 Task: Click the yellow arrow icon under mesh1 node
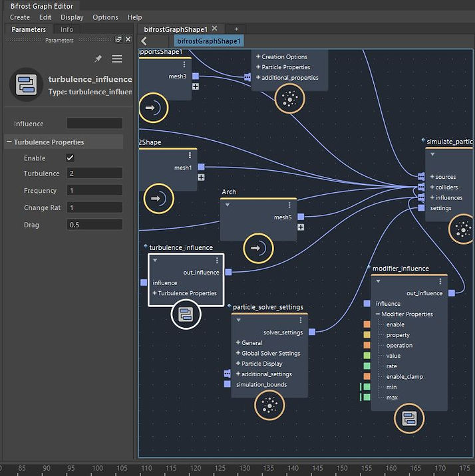pyautogui.click(x=159, y=199)
